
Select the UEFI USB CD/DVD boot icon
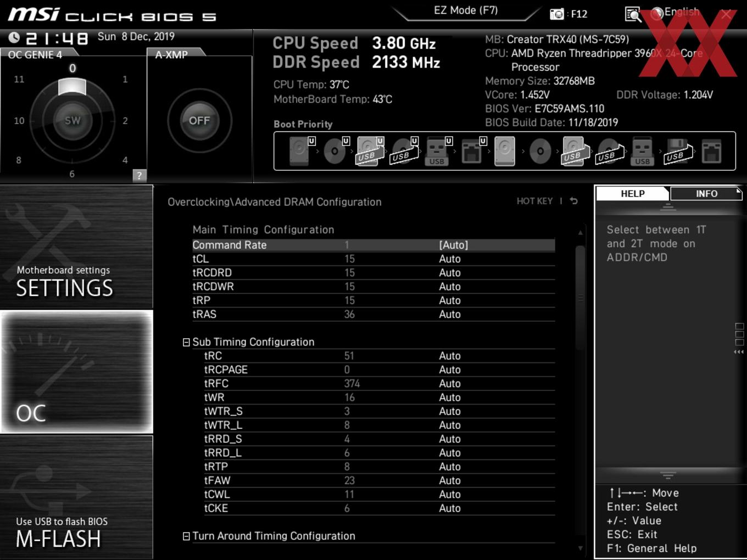405,150
